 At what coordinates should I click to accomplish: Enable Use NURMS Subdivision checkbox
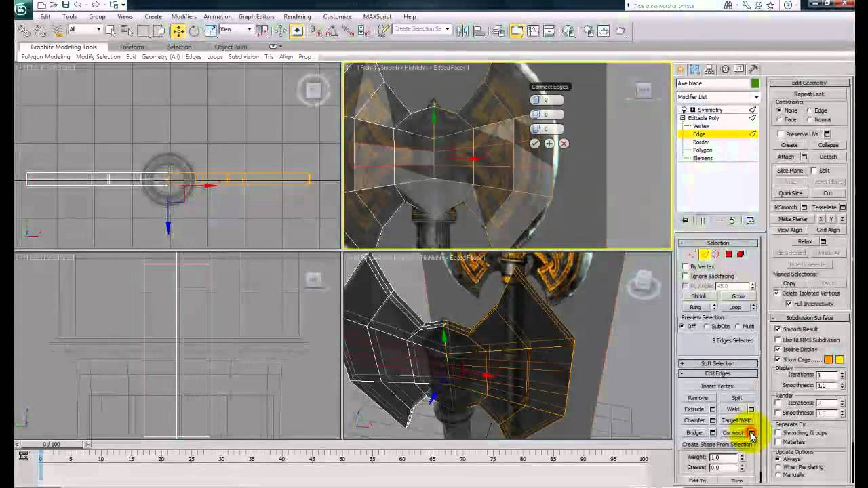(778, 340)
